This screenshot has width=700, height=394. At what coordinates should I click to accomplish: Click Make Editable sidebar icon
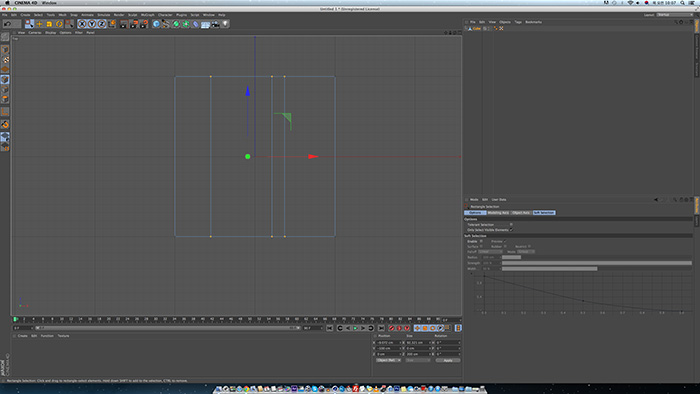coord(5,37)
